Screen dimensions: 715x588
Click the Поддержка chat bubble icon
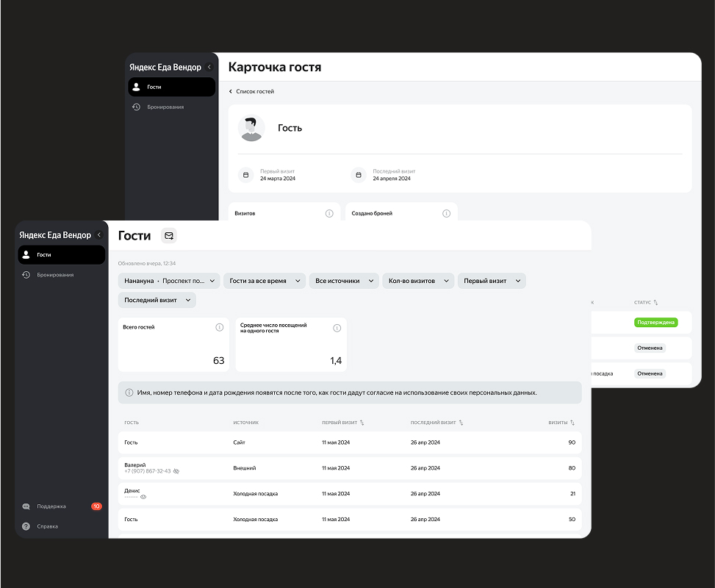point(26,506)
